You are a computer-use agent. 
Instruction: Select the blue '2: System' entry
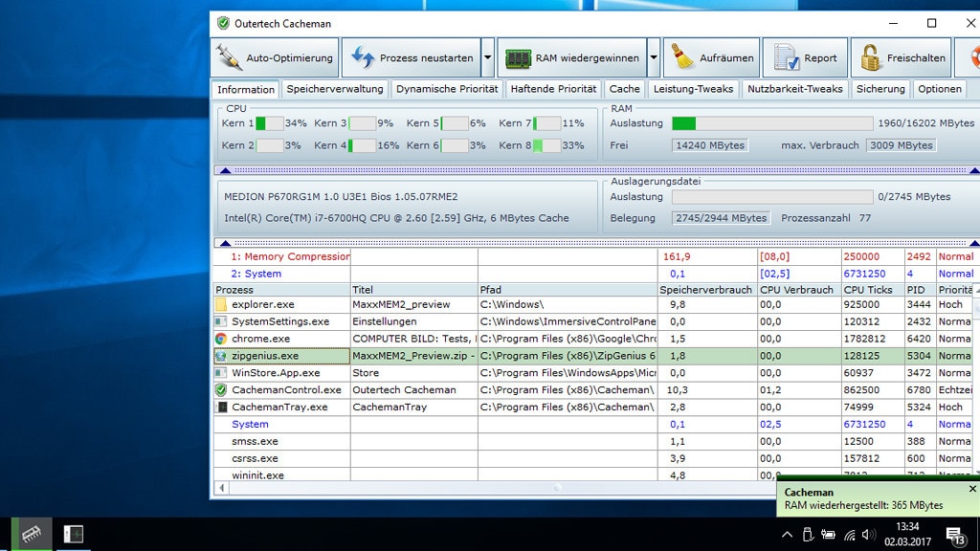click(x=256, y=274)
